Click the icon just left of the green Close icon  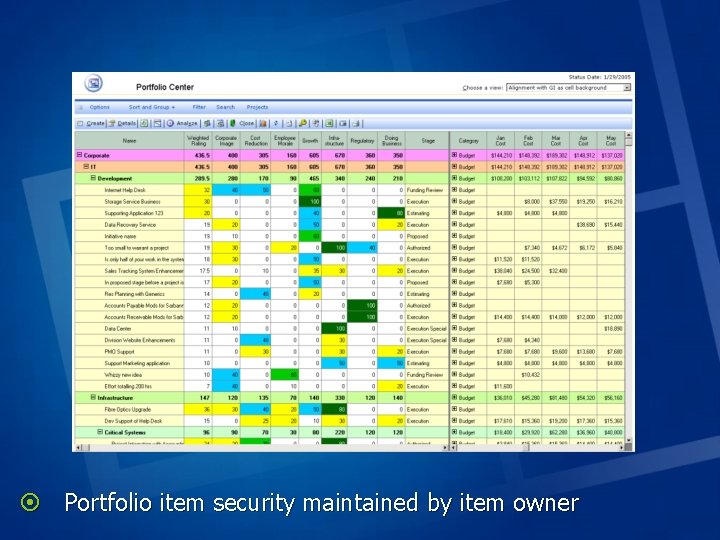click(220, 124)
